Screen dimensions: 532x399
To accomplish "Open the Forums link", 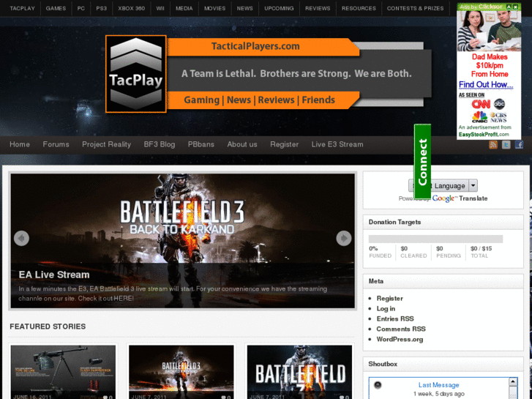I will point(56,145).
